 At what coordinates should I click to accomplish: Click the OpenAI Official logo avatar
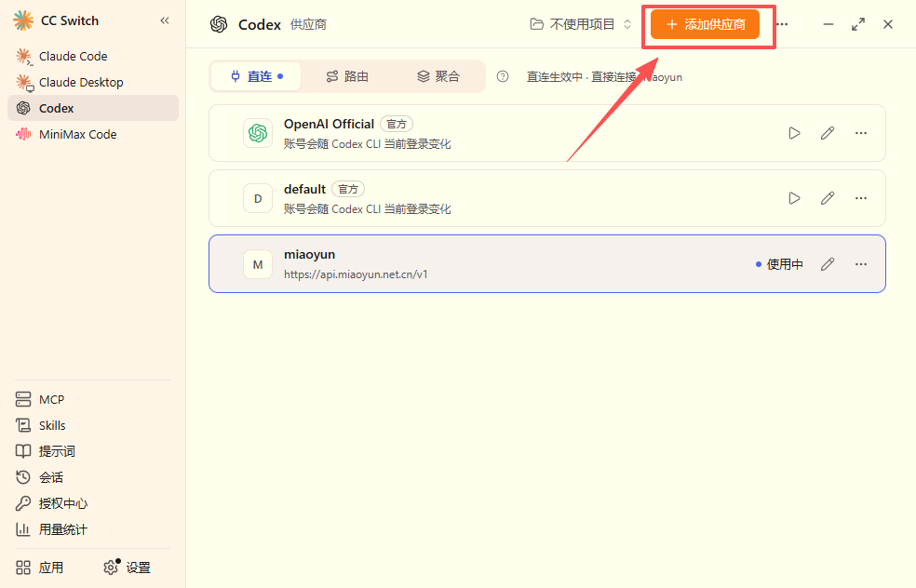pos(258,133)
